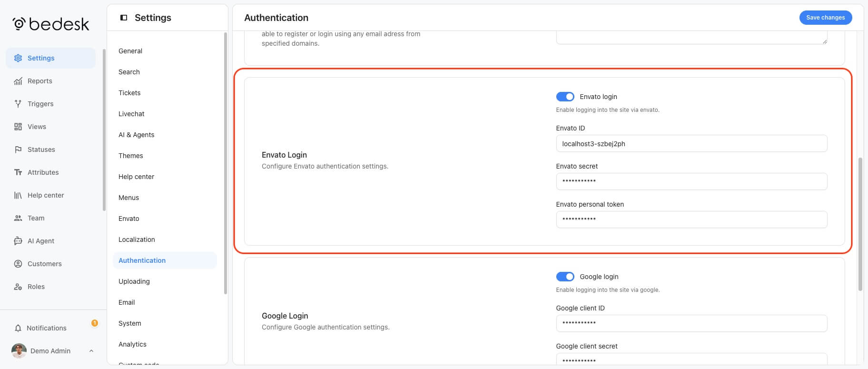Click the Attributes text icon
The height and width of the screenshot is (369, 868).
point(18,172)
